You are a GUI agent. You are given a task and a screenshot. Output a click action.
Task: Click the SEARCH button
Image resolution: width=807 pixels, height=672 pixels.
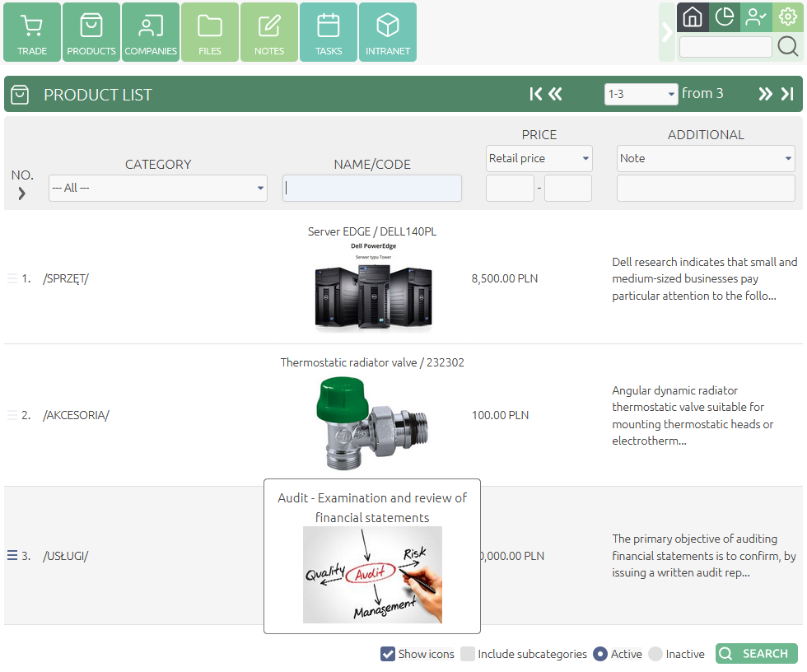pos(756,653)
